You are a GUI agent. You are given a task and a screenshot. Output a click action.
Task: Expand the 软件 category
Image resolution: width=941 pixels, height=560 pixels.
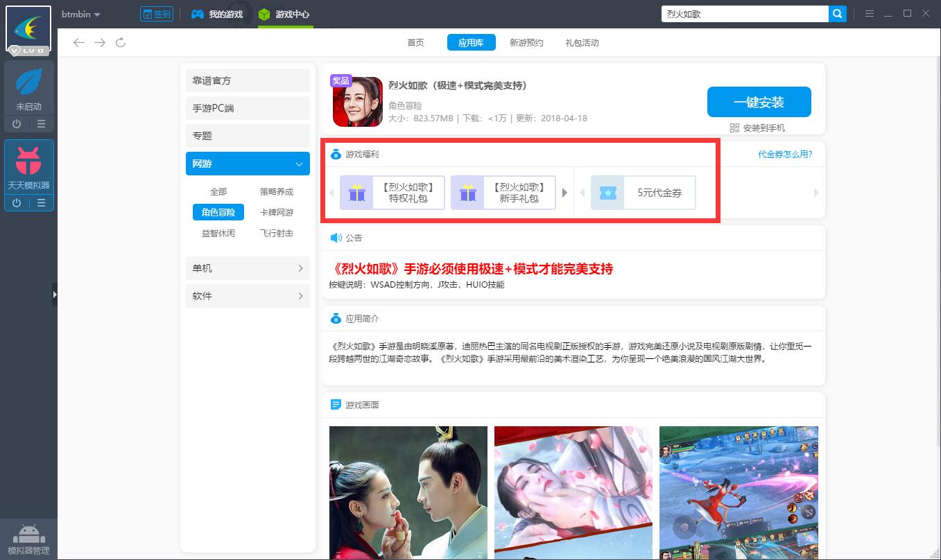coord(248,296)
